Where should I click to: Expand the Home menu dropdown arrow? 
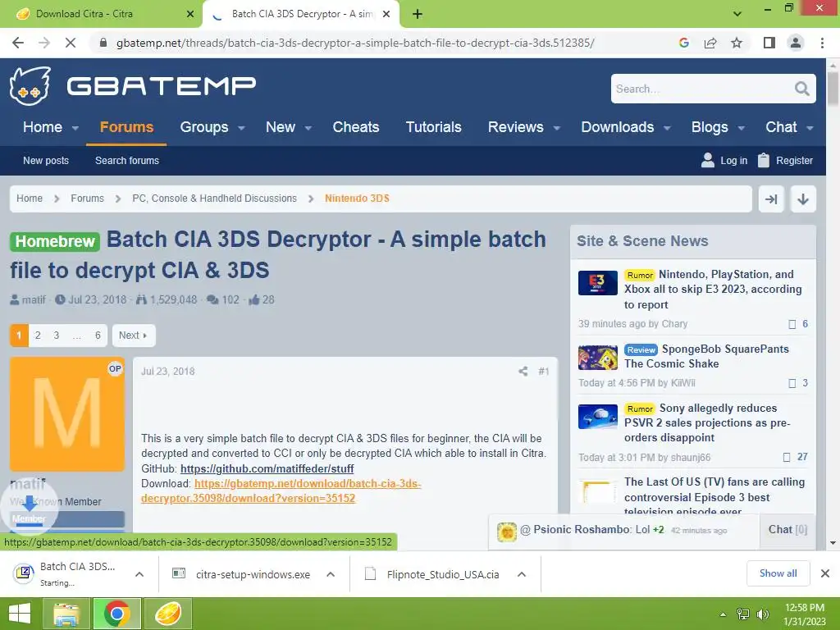tap(75, 128)
